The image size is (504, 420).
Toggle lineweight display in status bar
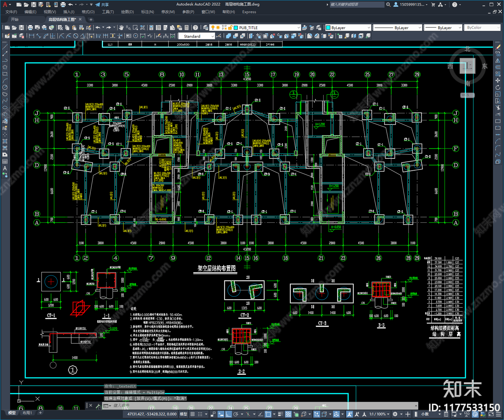pyautogui.click(x=280, y=414)
